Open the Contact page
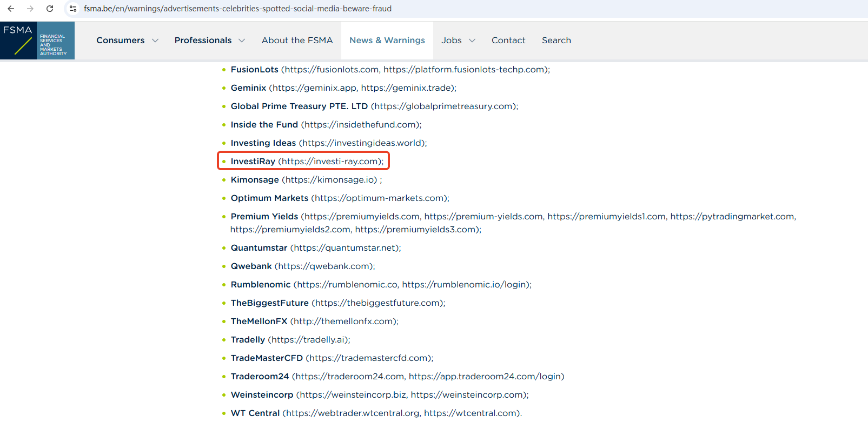 tap(508, 41)
